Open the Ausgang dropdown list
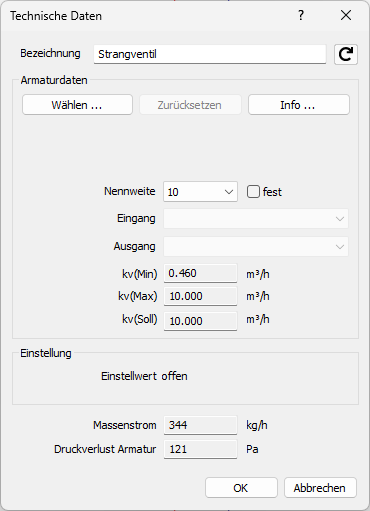 [256, 247]
